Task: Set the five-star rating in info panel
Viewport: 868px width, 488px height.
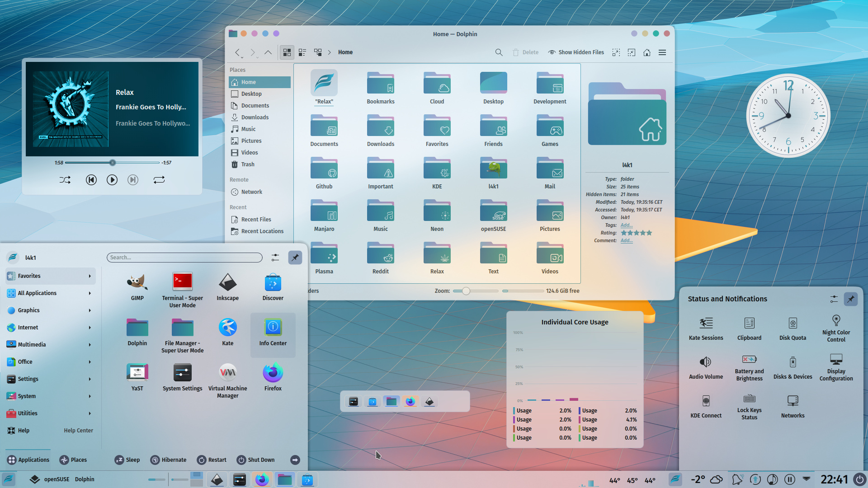Action: coord(636,233)
